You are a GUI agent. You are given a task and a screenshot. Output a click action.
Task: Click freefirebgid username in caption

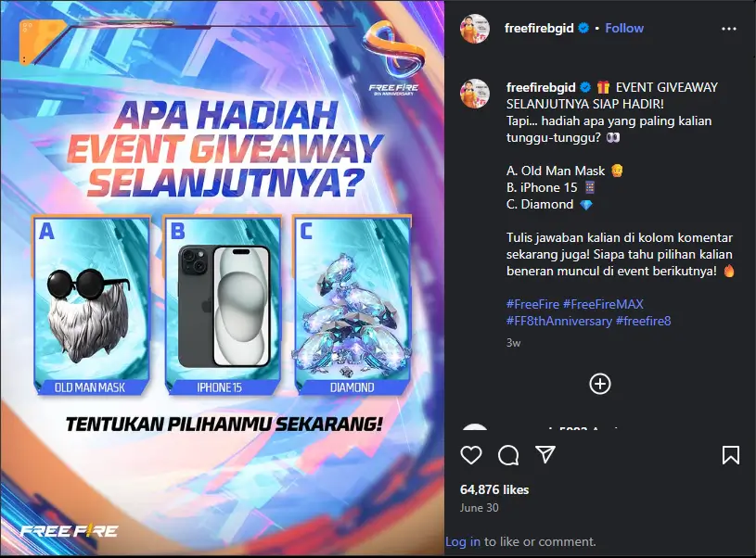click(x=541, y=87)
